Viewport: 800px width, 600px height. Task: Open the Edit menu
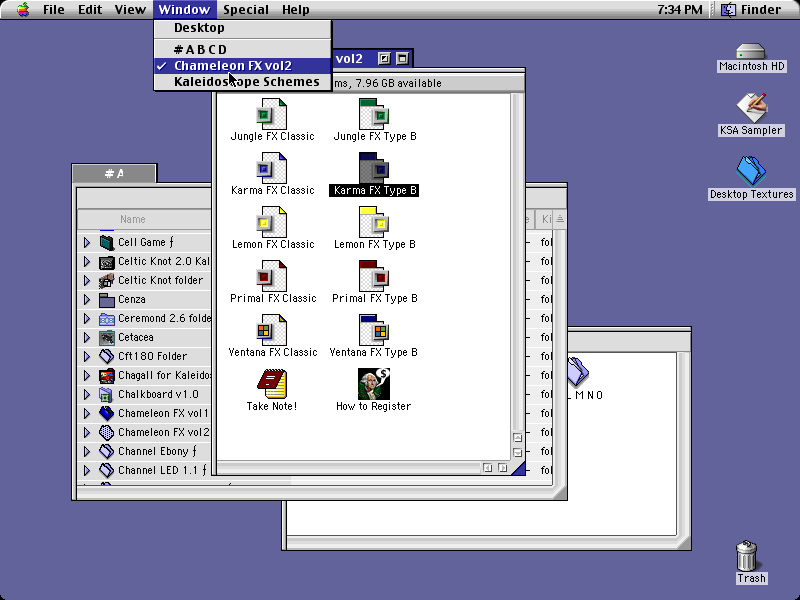90,10
